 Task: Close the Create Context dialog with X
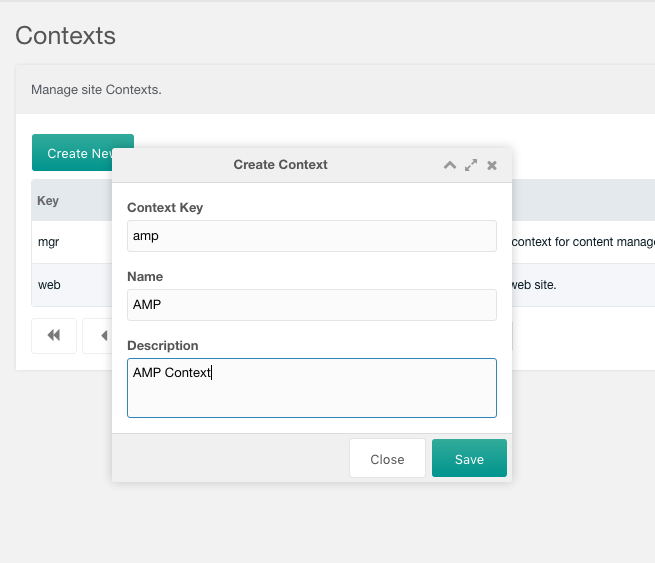(492, 165)
